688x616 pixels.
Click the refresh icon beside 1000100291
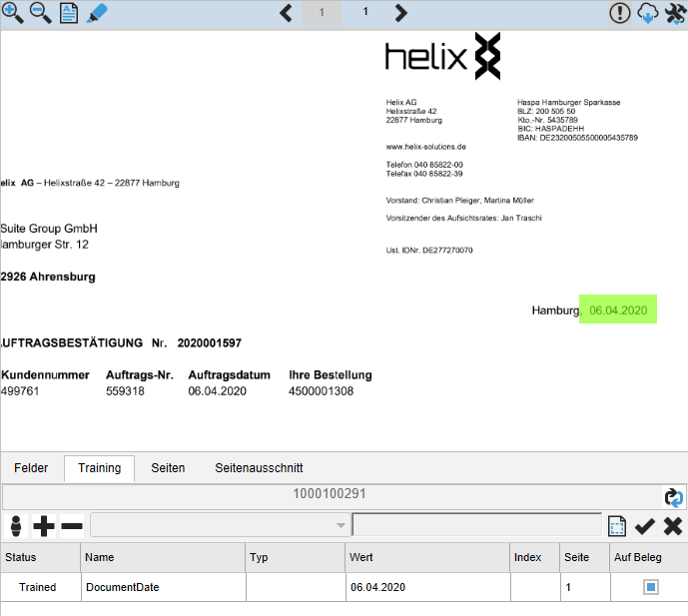pos(674,497)
